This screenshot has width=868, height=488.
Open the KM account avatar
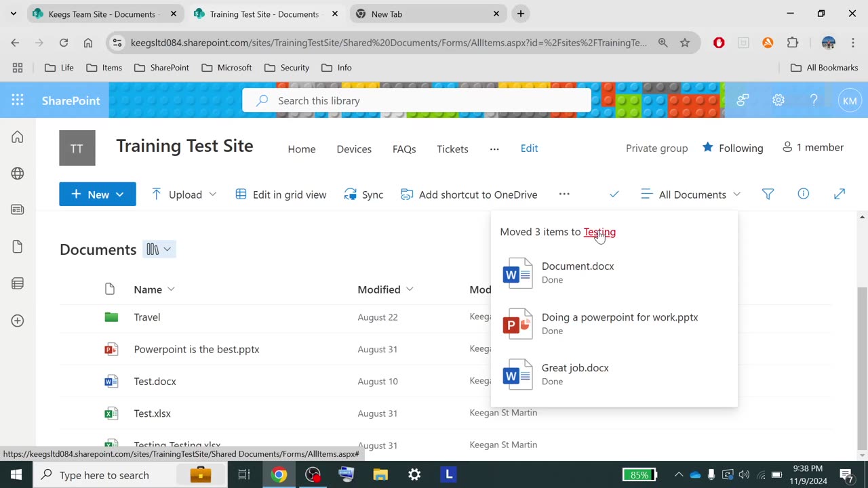click(x=849, y=100)
